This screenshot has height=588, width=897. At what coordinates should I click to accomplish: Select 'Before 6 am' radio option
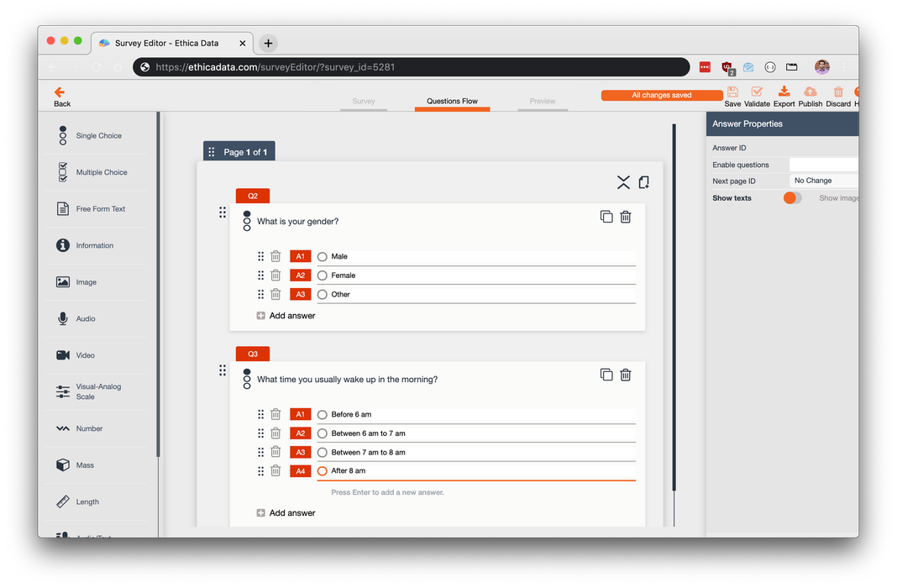click(323, 415)
